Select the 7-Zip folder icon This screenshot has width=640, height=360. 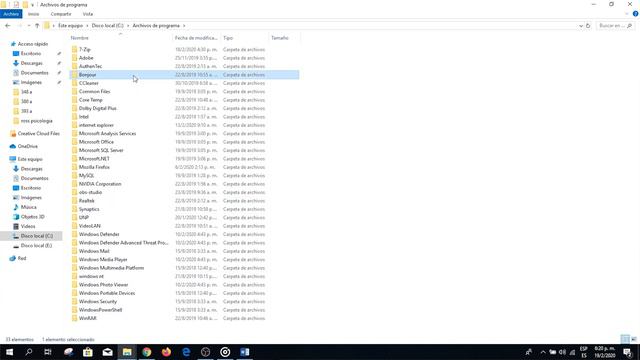click(x=74, y=49)
